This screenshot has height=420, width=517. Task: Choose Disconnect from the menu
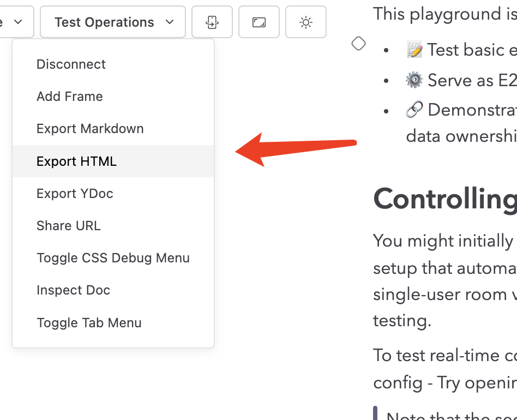[113, 64]
